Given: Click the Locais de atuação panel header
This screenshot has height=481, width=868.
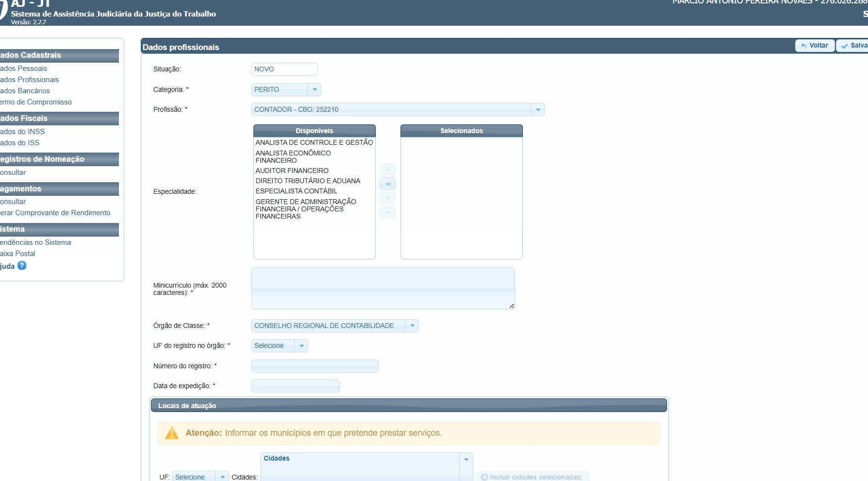Looking at the screenshot, I should pyautogui.click(x=409, y=406).
